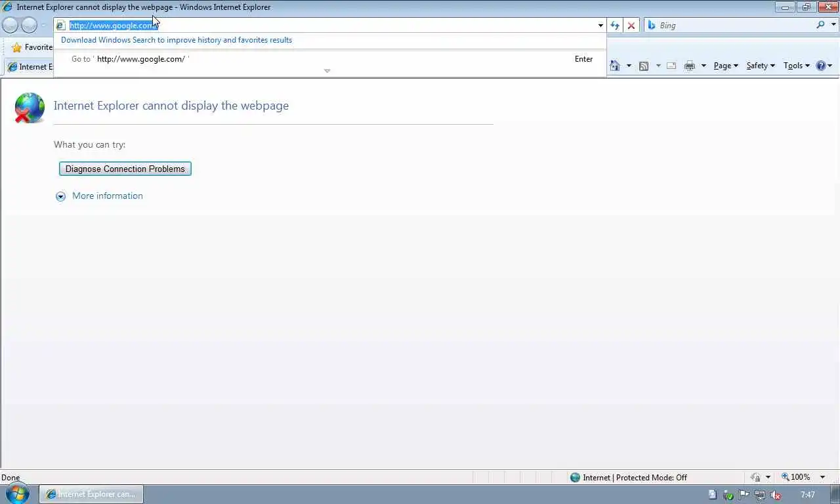840x504 pixels.
Task: Expand the More information section arrow
Action: [x=60, y=196]
